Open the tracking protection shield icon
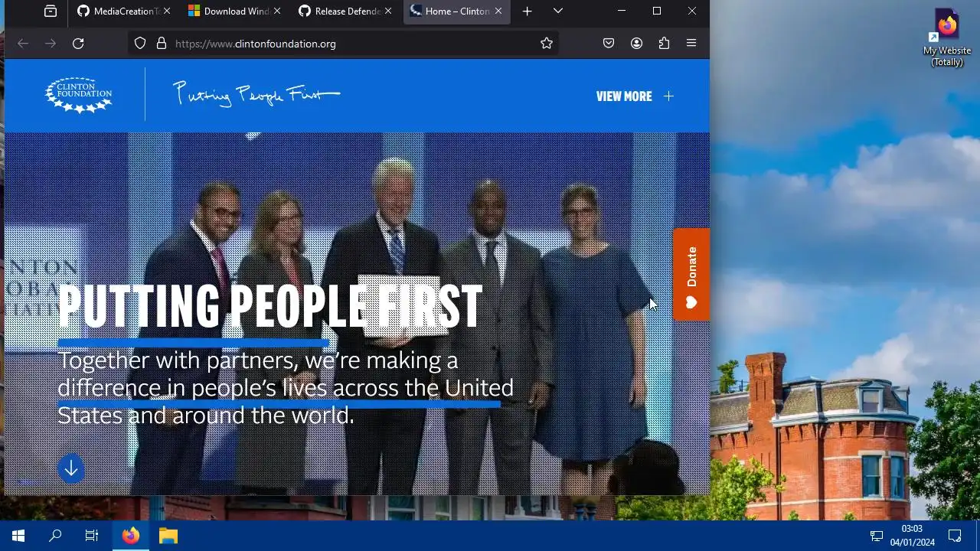The height and width of the screenshot is (551, 980). [x=140, y=44]
